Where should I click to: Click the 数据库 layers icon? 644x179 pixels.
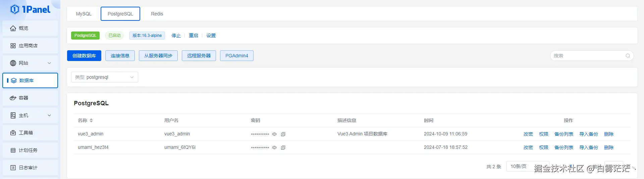coord(14,80)
